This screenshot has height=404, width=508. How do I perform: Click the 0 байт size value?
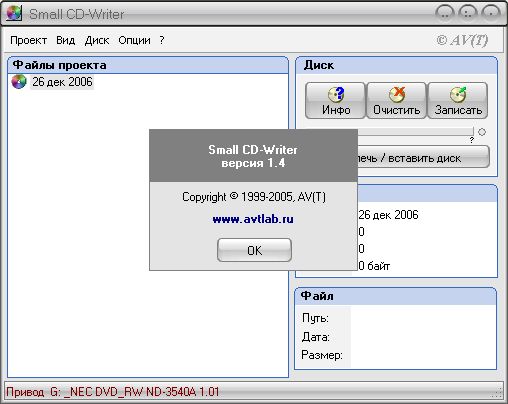[x=374, y=266]
